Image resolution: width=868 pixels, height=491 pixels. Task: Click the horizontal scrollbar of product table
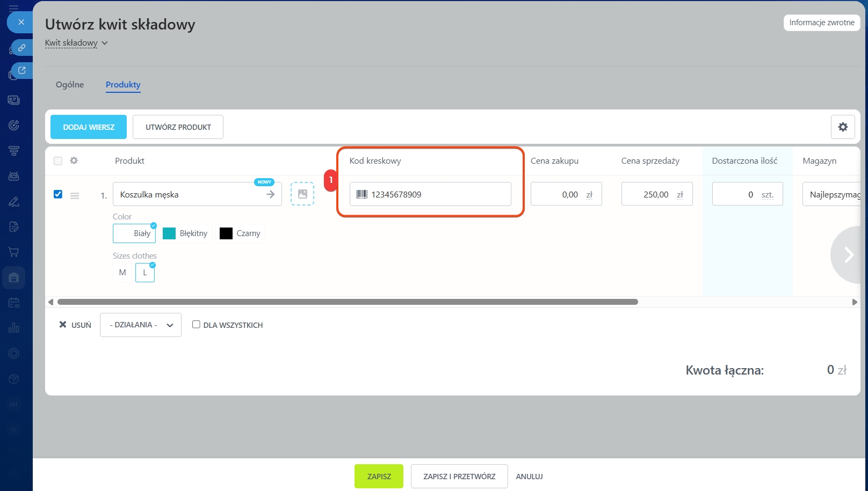[x=348, y=302]
